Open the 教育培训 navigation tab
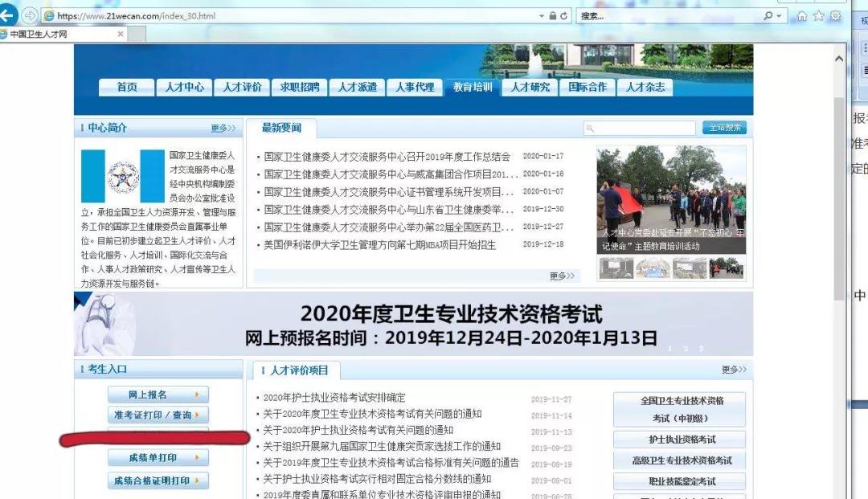This screenshot has height=499, width=868. click(473, 88)
